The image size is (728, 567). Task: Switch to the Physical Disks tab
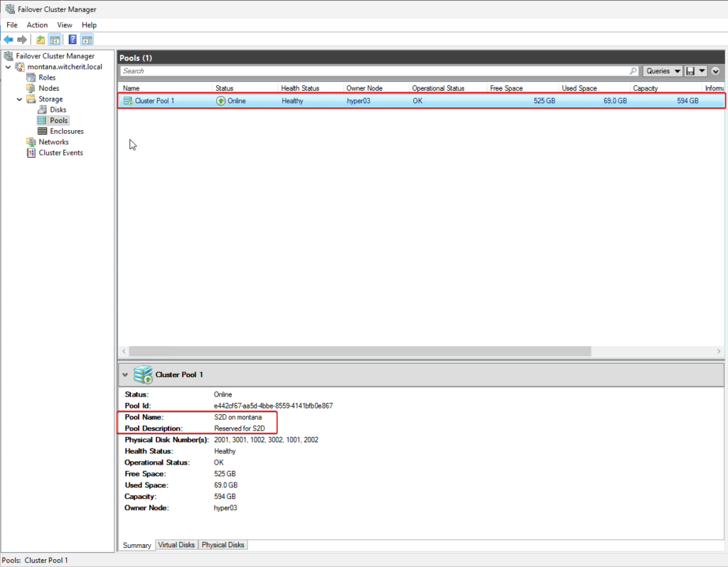tap(223, 545)
